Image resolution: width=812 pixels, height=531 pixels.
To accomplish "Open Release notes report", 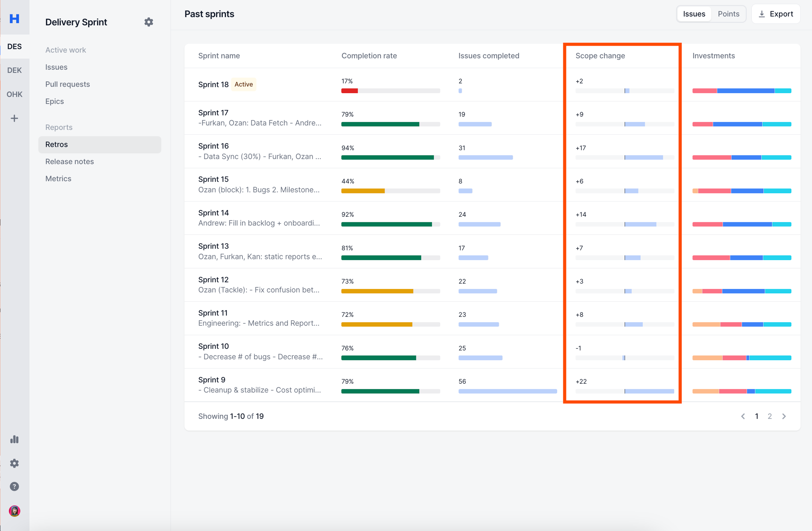I will 69,161.
